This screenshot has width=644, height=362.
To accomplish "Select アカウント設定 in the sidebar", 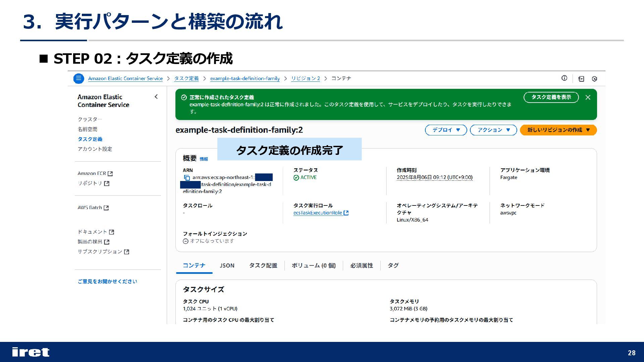I will tap(95, 149).
